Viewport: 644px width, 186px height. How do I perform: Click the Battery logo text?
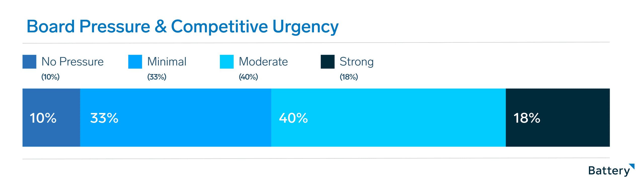pyautogui.click(x=609, y=171)
